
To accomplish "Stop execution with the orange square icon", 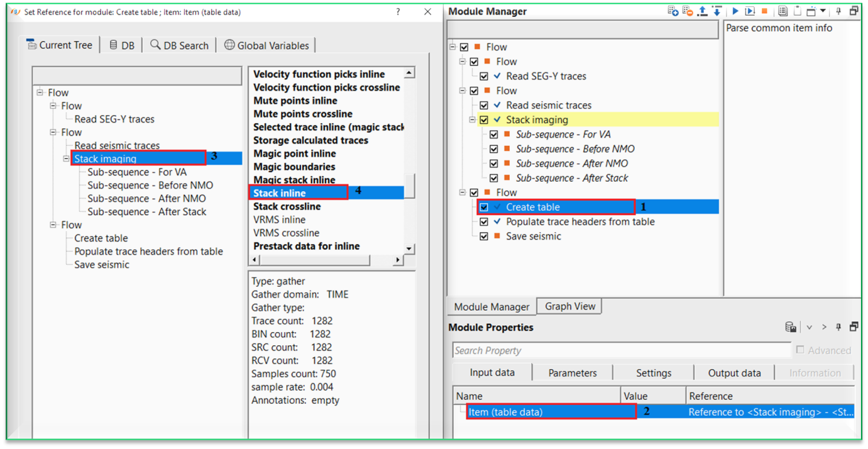I will pyautogui.click(x=766, y=11).
